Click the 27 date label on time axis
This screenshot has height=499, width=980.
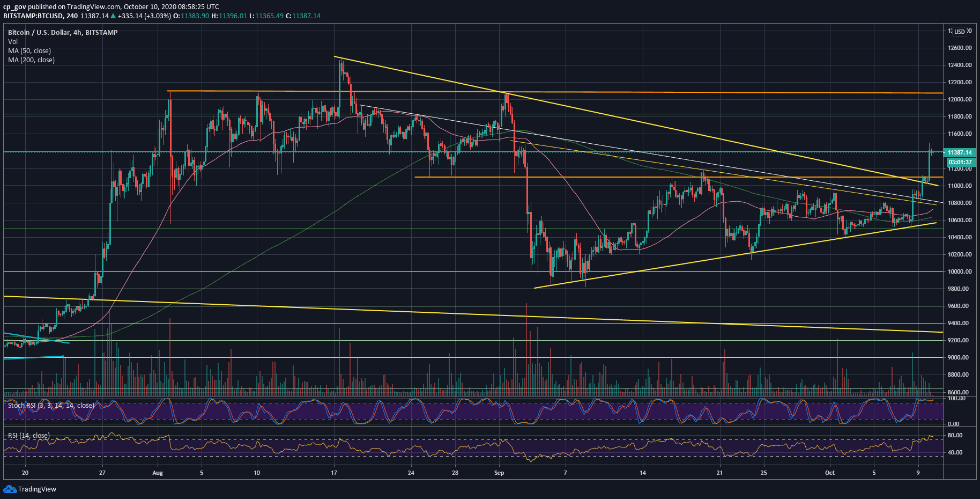click(102, 473)
